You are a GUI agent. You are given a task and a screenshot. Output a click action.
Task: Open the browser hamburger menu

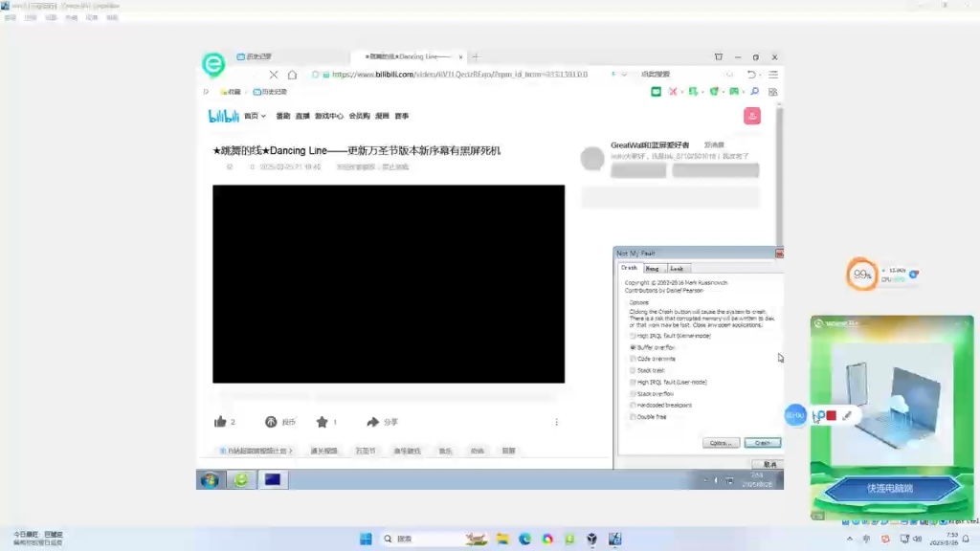(773, 75)
